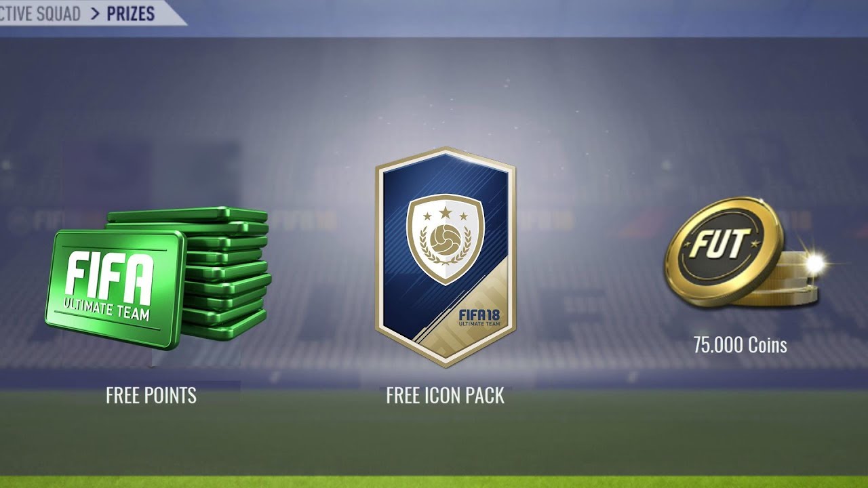Image resolution: width=868 pixels, height=488 pixels.
Task: Click the three stars on the crest
Action: (446, 215)
